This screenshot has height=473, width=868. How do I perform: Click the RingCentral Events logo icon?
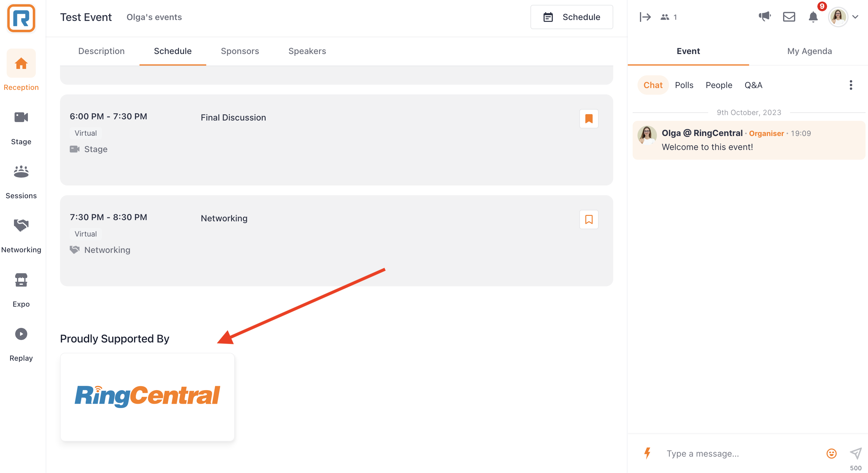coord(21,18)
